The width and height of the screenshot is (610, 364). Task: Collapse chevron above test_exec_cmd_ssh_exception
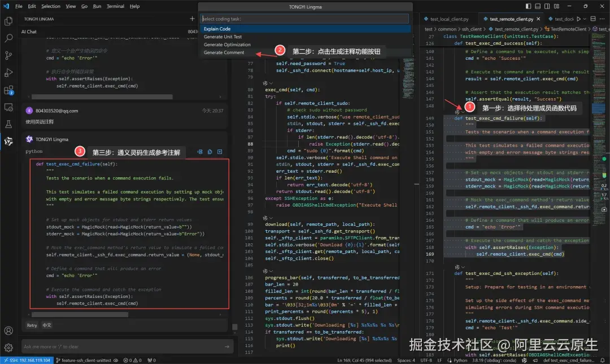463,267
